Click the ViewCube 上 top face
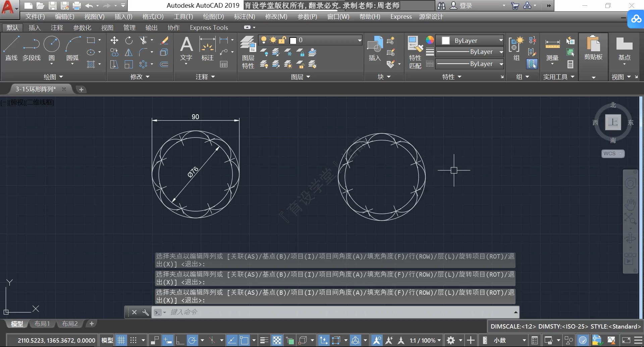The width and height of the screenshot is (644, 347). coord(613,122)
